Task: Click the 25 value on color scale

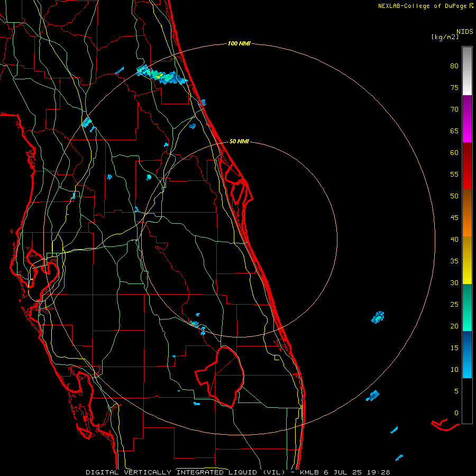Action: coord(454,305)
